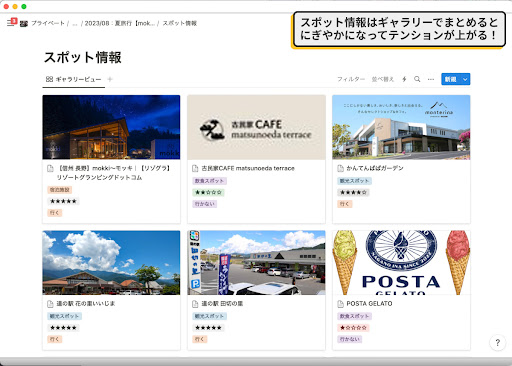The height and width of the screenshot is (366, 512).
Task: Select the ギャラリービュー tab
Action: tap(74, 79)
